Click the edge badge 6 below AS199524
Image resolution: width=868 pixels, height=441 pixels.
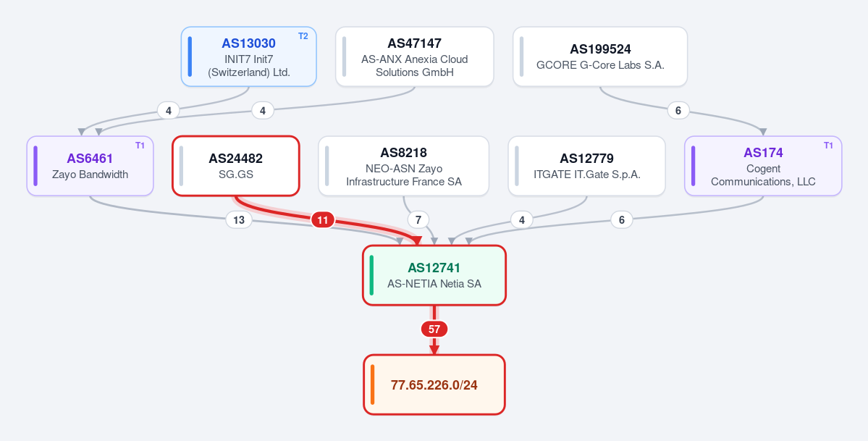[678, 110]
